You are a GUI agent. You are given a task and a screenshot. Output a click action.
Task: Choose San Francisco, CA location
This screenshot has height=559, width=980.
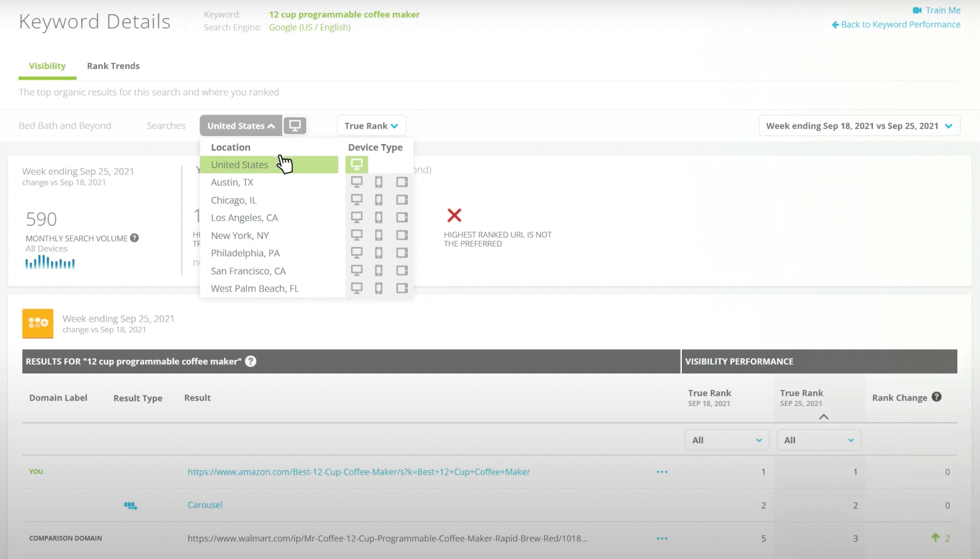(248, 271)
